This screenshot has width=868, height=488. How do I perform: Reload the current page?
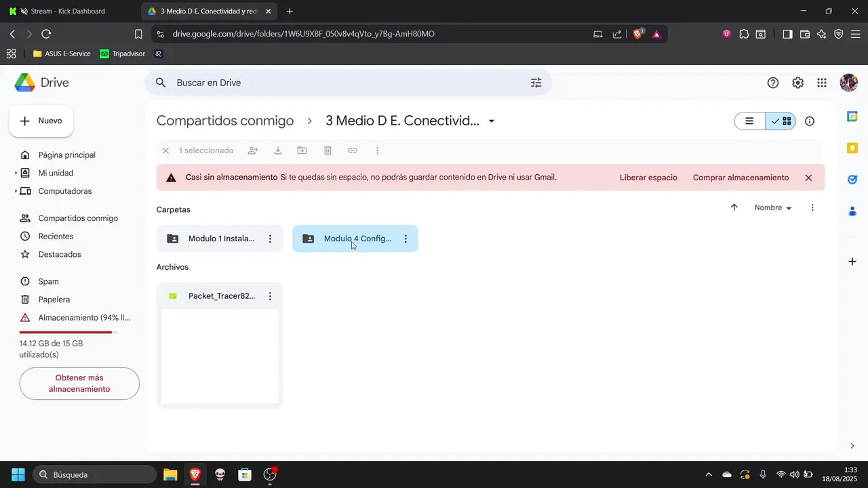coord(46,34)
